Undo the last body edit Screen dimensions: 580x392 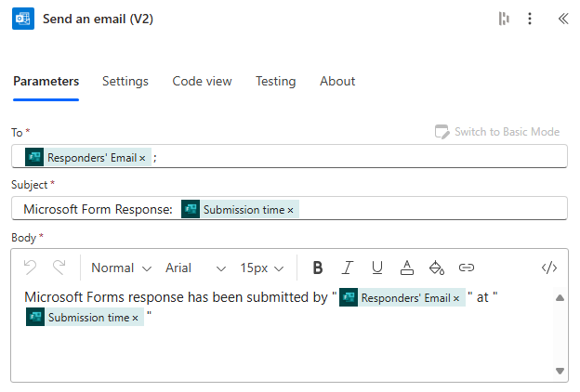tap(30, 268)
